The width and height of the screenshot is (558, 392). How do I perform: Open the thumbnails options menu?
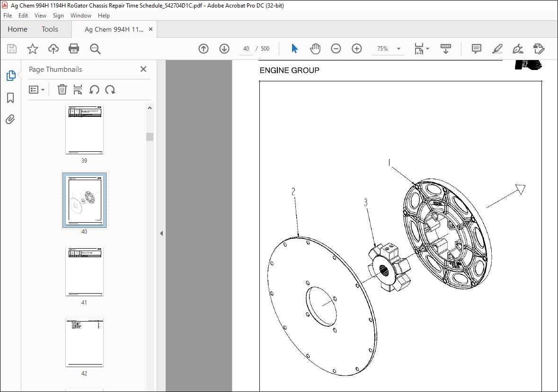click(36, 89)
